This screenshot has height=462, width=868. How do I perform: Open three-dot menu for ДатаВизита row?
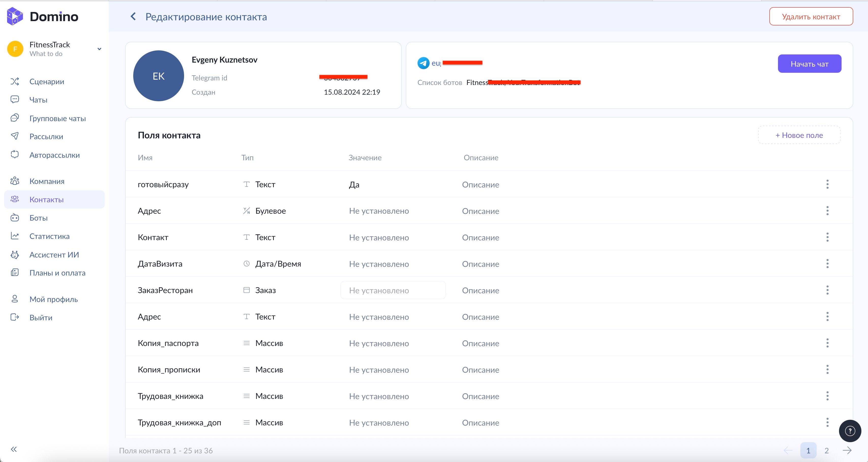(x=827, y=264)
